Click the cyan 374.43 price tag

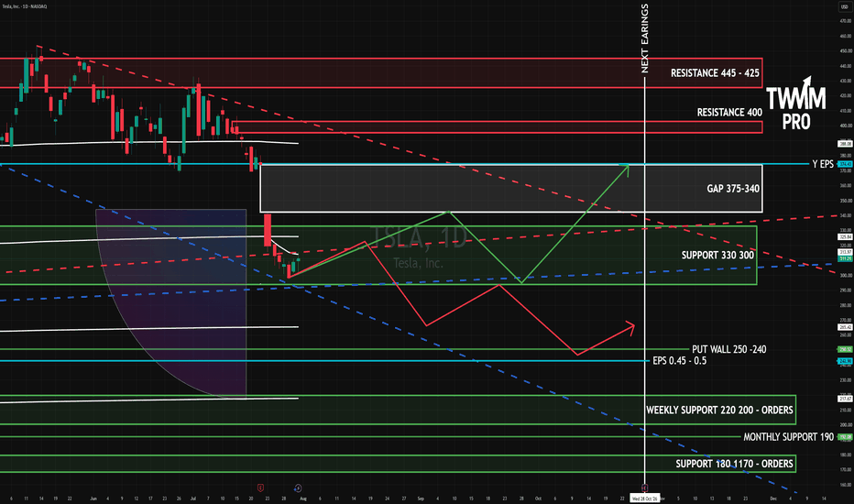(x=845, y=164)
